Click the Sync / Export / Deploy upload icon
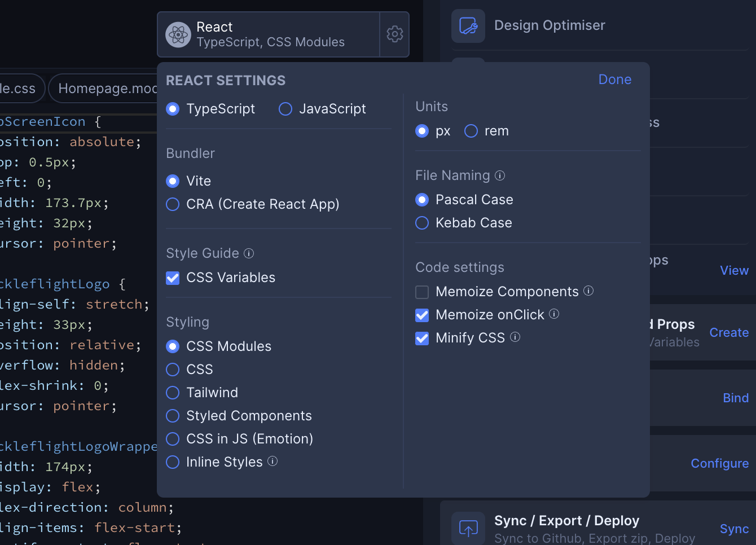 [x=468, y=528]
